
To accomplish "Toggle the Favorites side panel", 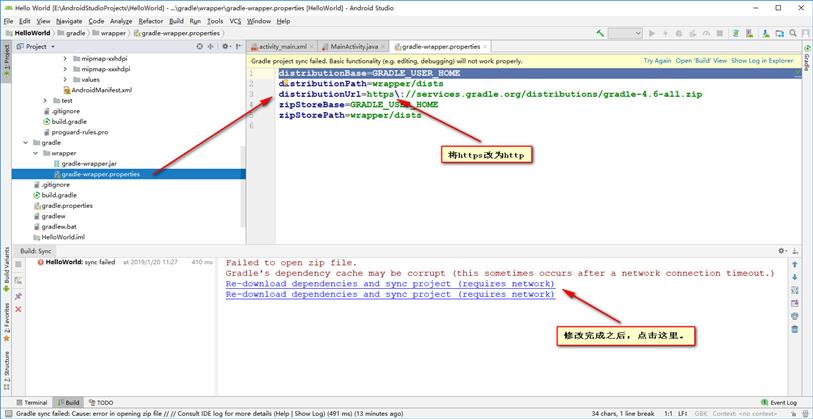I will coord(6,323).
